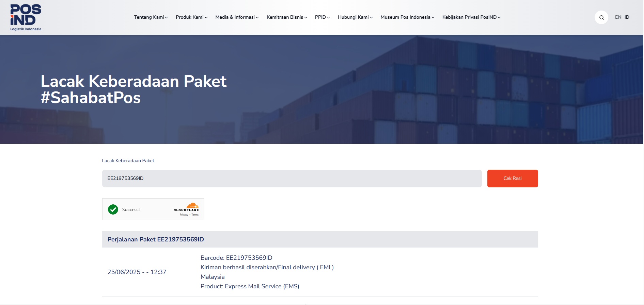Click the green success checkmark icon
644x305 pixels.
(x=113, y=209)
